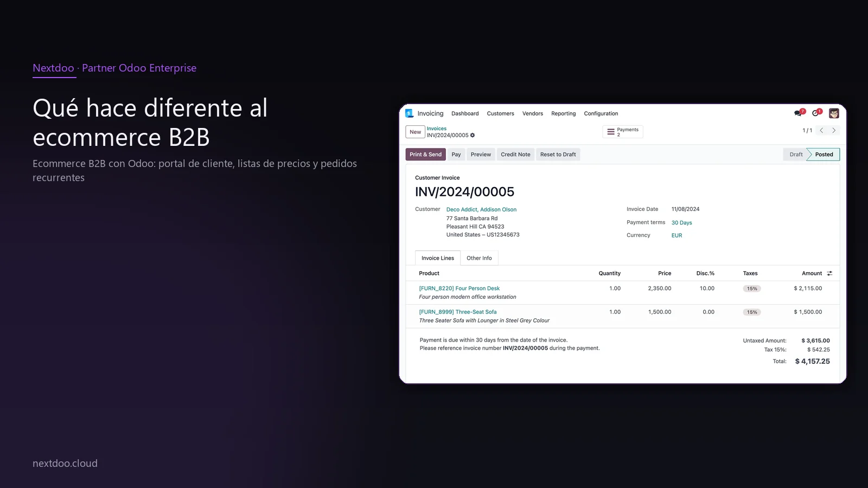Screen dimensions: 868x488
Task: Click tax value $ 542.25
Action: [818, 350]
